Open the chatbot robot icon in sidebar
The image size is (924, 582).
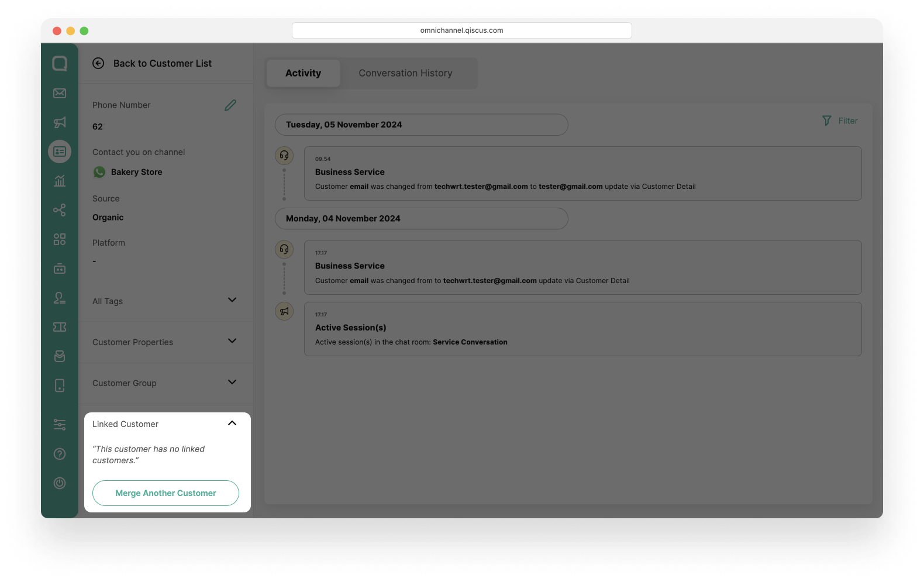pyautogui.click(x=60, y=268)
